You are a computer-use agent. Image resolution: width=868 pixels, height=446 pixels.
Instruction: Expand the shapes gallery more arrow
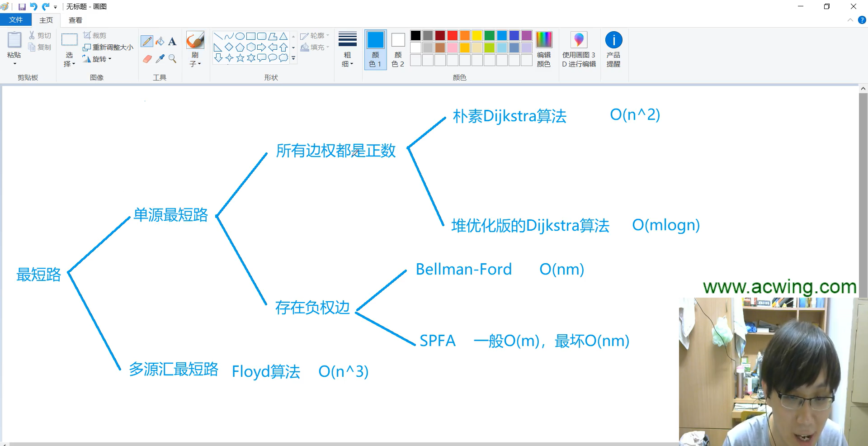pos(293,58)
